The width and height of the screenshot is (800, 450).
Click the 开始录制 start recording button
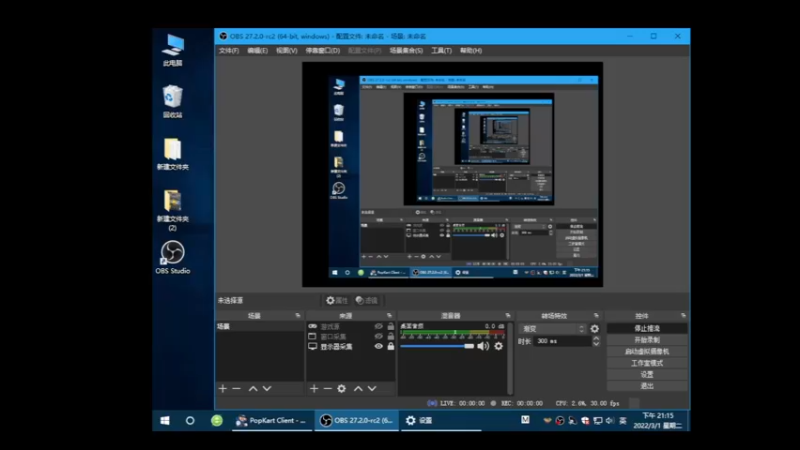tap(647, 340)
